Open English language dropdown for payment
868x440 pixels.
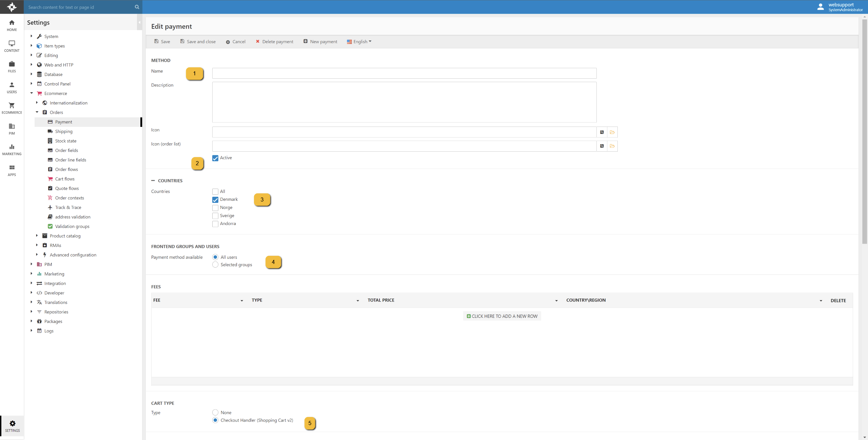coord(360,41)
